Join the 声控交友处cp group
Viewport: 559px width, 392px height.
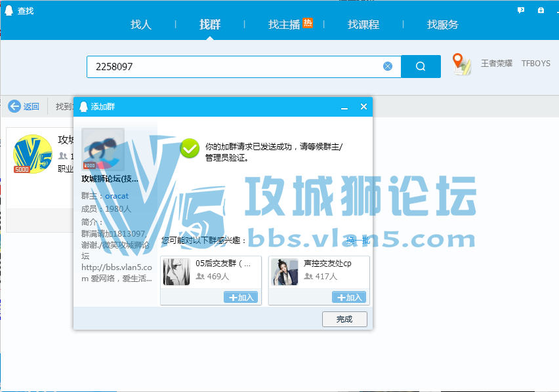(x=348, y=297)
